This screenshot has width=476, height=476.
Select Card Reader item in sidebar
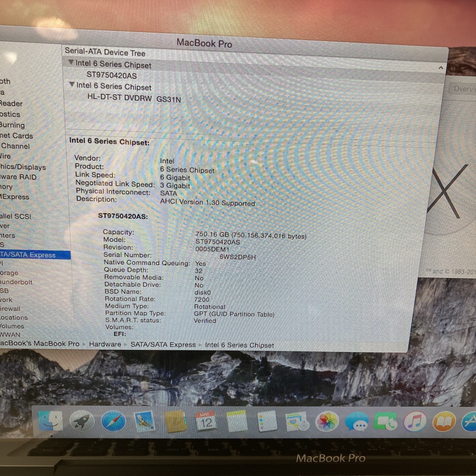click(x=11, y=104)
